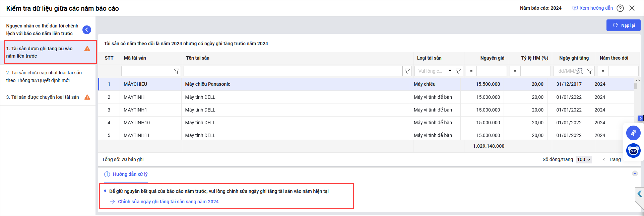Click filter icon for Mã tài sản

click(x=177, y=71)
